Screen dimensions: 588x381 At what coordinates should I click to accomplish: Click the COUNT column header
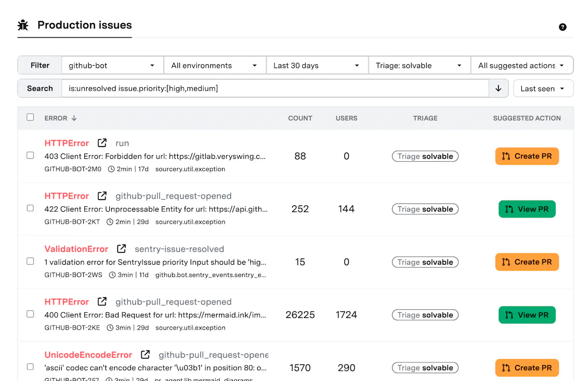[x=300, y=118]
